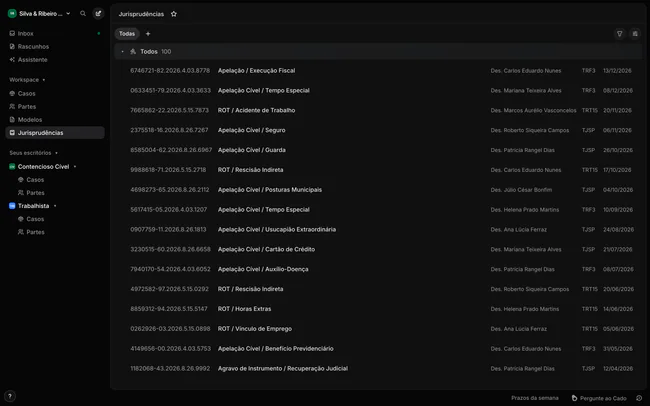Select Jurisprudências in the sidebar
The image size is (650, 406).
coord(55,133)
